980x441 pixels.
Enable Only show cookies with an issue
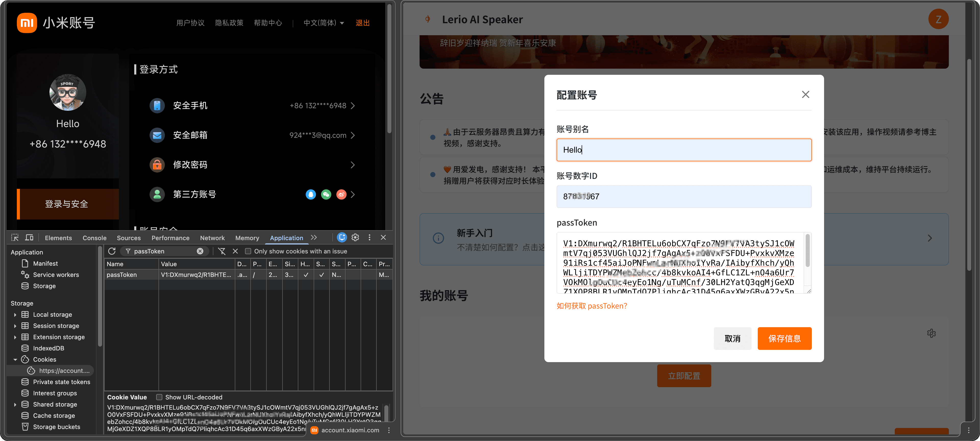[248, 251]
